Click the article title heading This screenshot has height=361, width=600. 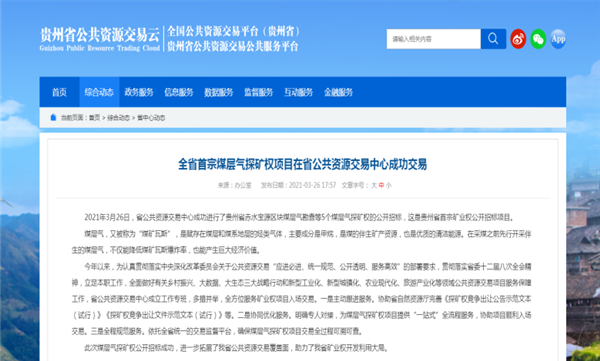pos(302,164)
